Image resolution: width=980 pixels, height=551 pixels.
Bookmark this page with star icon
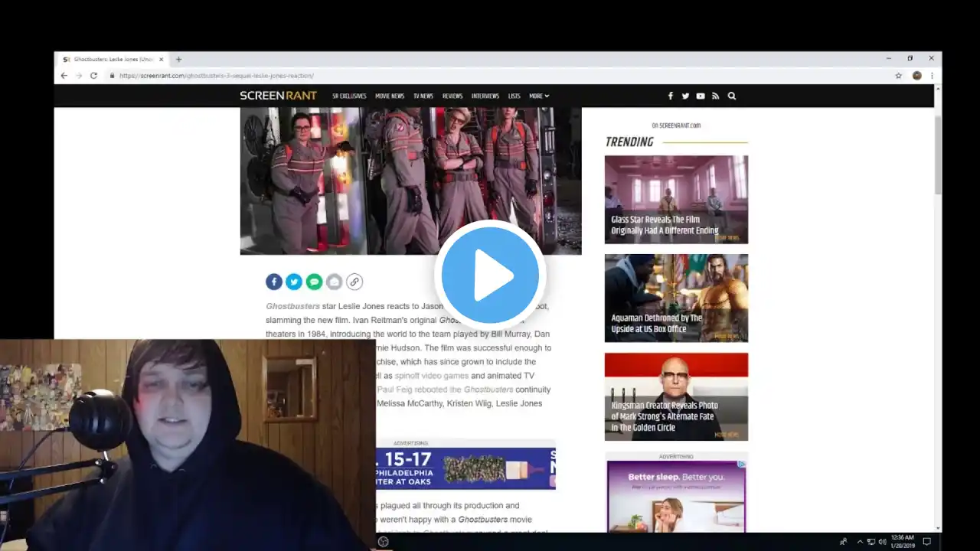coord(898,76)
